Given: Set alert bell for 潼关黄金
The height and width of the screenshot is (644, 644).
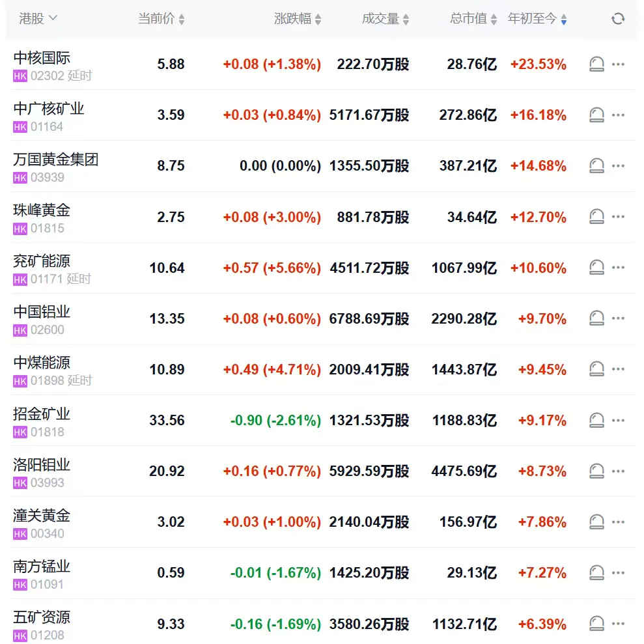Looking at the screenshot, I should tap(596, 522).
